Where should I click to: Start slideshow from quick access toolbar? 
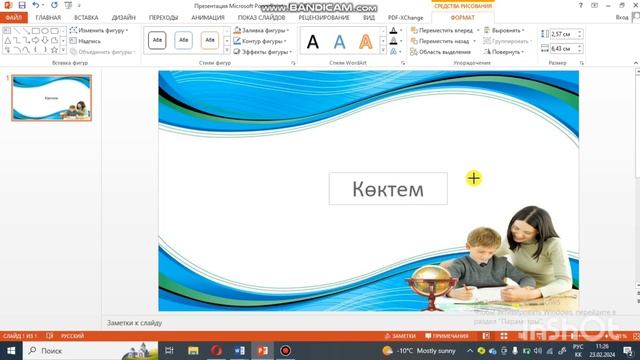tap(69, 5)
